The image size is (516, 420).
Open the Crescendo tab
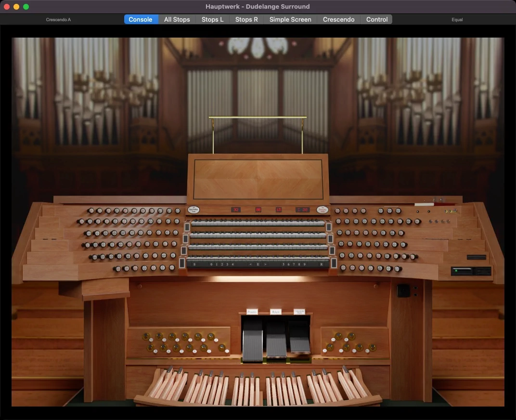(338, 19)
